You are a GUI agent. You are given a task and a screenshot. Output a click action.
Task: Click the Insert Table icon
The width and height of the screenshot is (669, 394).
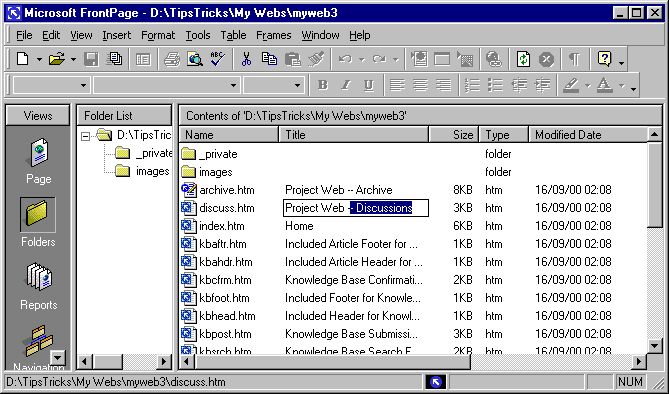pos(442,59)
